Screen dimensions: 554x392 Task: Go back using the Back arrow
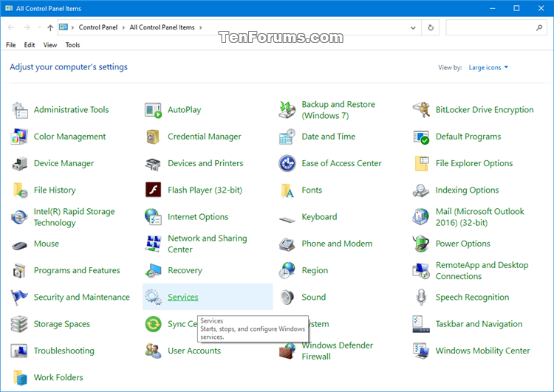(11, 27)
